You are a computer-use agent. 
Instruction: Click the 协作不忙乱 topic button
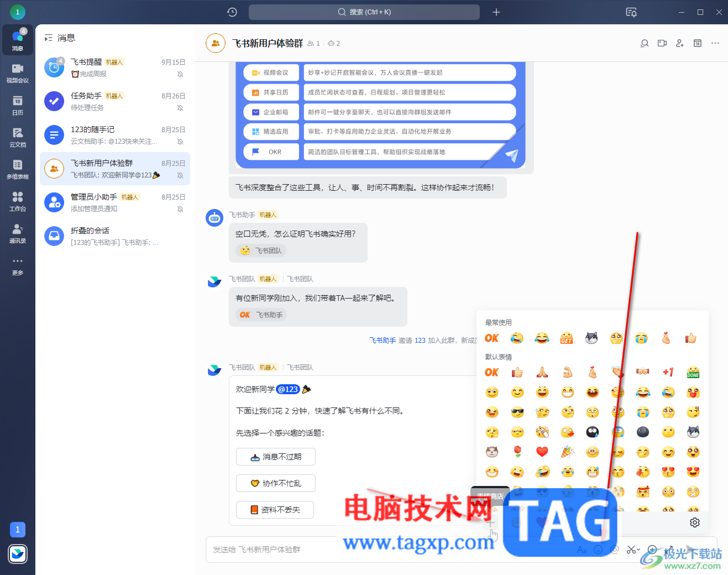276,483
